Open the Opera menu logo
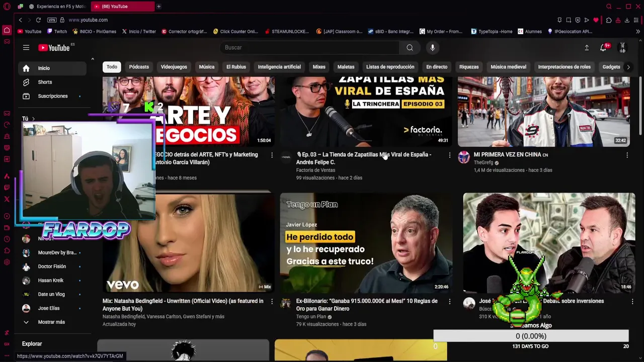Viewport: 644px width, 362px height. click(7, 7)
